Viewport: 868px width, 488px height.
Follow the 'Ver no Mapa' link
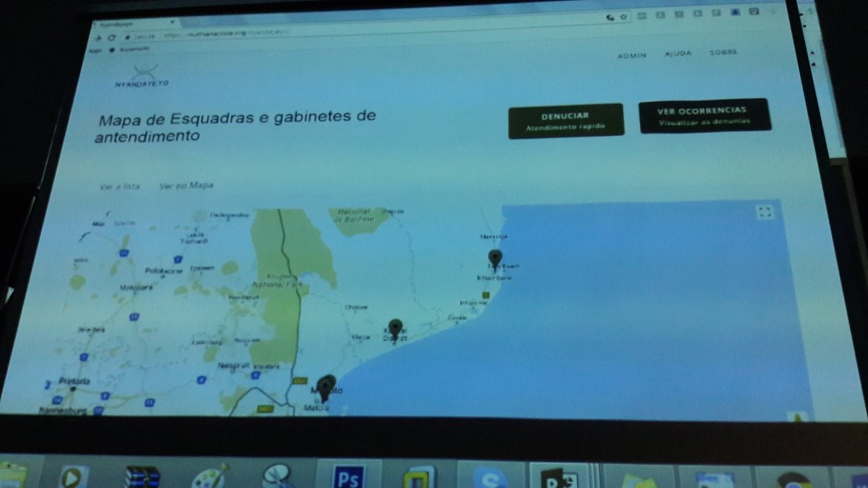(x=187, y=186)
